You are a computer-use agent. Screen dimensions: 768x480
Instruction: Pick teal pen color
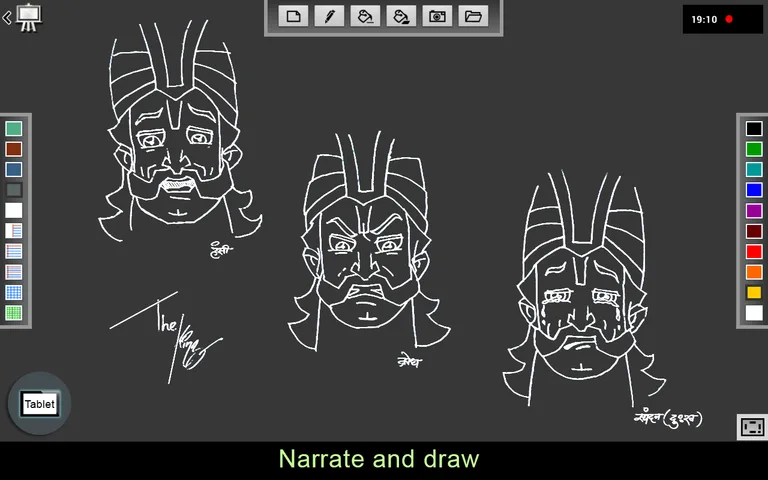click(754, 169)
